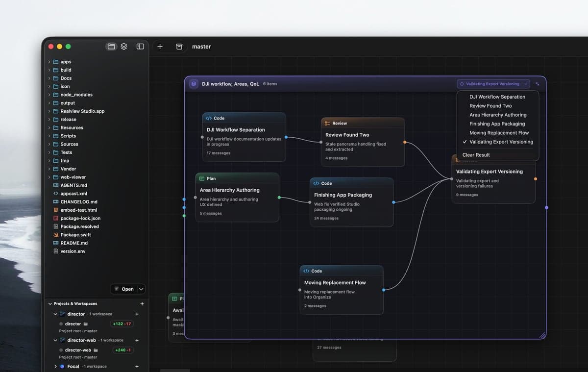Open dropdown arrow next to Open button

click(x=141, y=289)
